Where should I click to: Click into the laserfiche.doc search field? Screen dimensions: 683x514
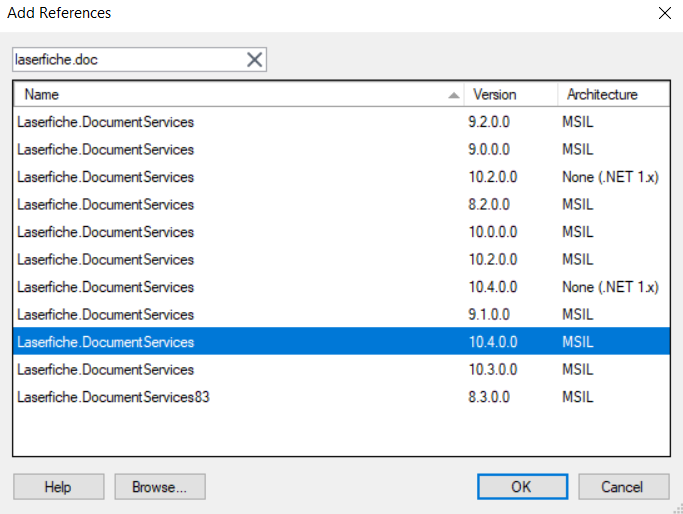pos(128,59)
